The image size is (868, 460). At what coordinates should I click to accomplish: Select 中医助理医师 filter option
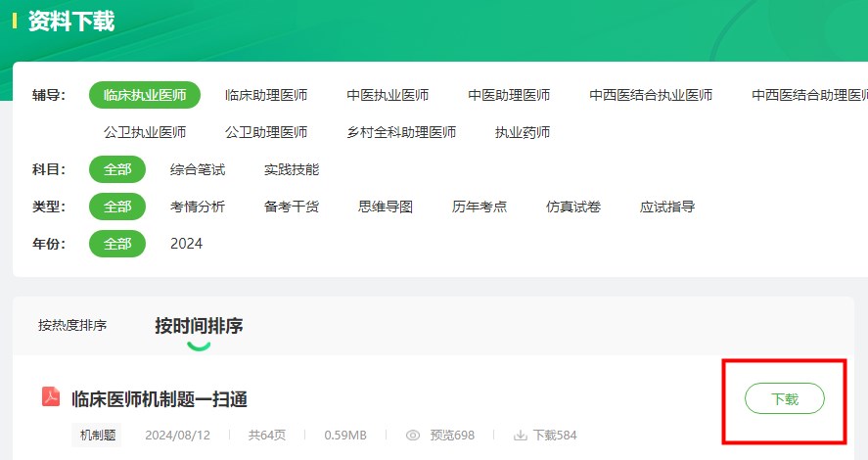[x=509, y=95]
